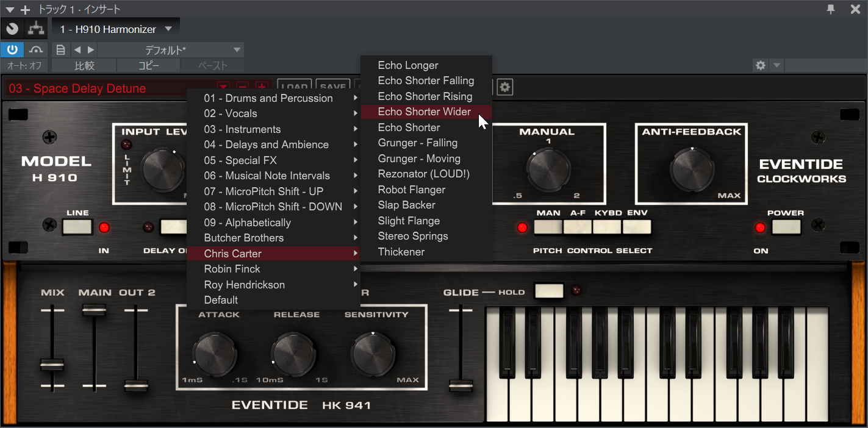The image size is (868, 428).
Task: Expand the 02 - Vocals preset category
Action: (x=274, y=113)
